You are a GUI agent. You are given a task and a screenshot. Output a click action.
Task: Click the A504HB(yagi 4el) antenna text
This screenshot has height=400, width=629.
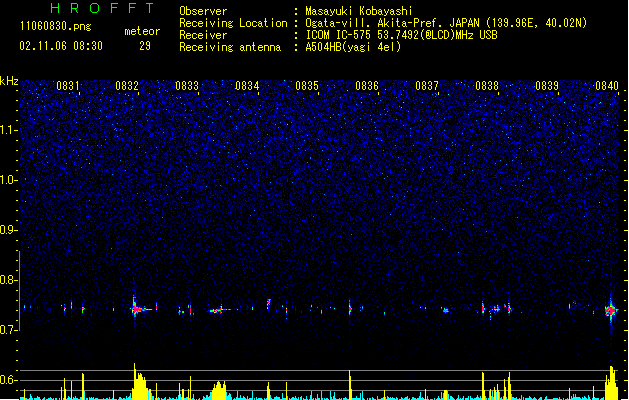pyautogui.click(x=353, y=47)
